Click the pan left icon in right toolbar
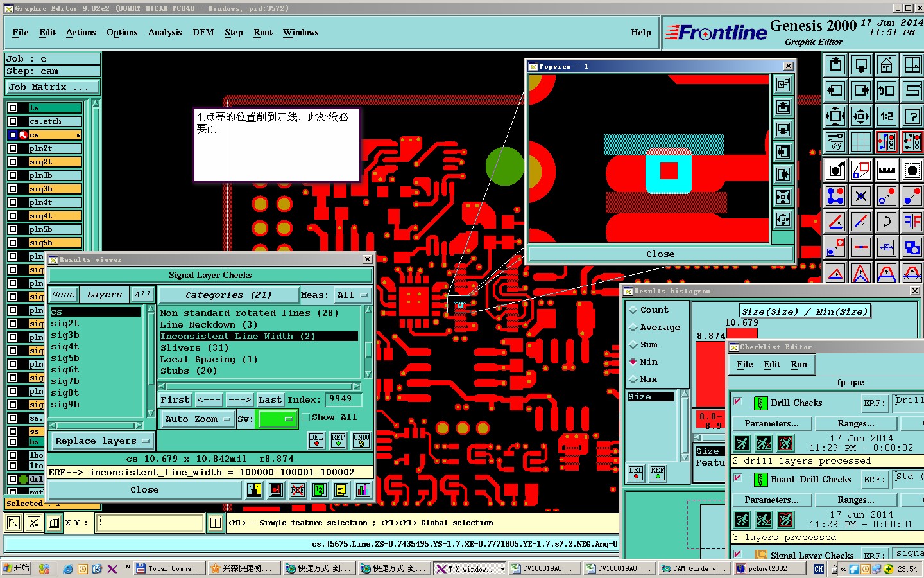 coord(835,91)
